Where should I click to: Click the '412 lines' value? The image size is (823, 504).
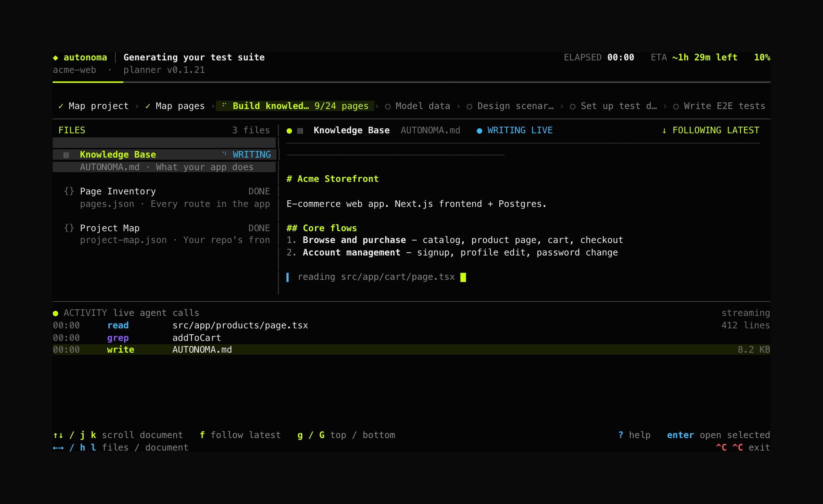coord(746,326)
